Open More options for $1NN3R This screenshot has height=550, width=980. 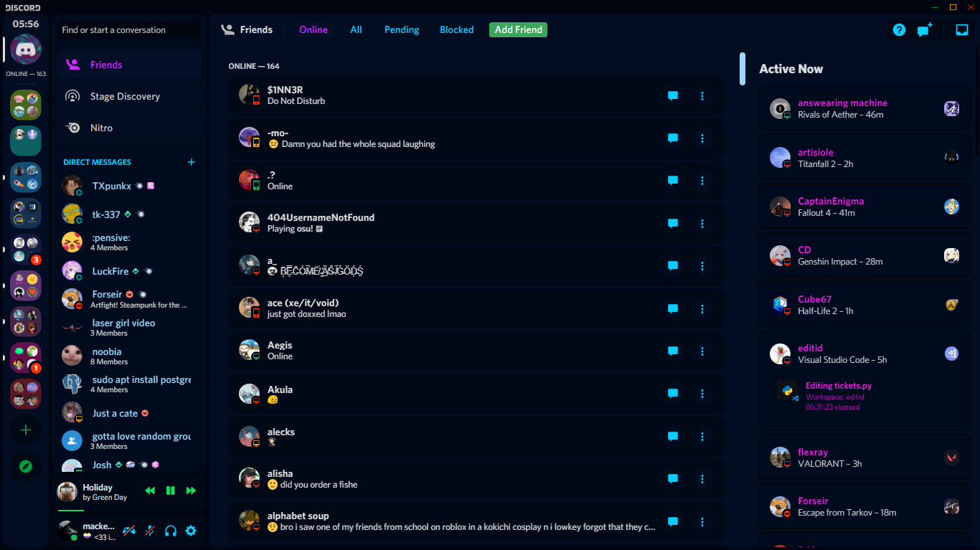coord(702,96)
